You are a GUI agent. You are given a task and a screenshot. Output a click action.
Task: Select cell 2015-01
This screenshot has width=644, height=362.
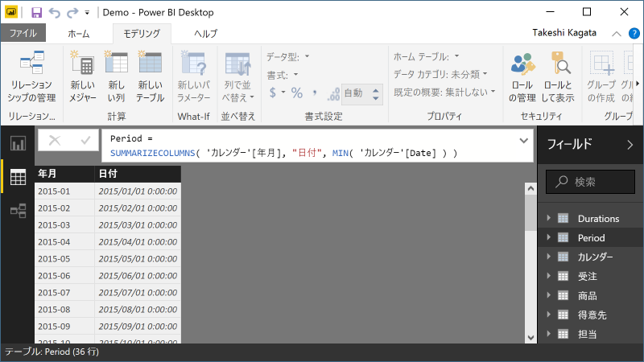[65, 191]
